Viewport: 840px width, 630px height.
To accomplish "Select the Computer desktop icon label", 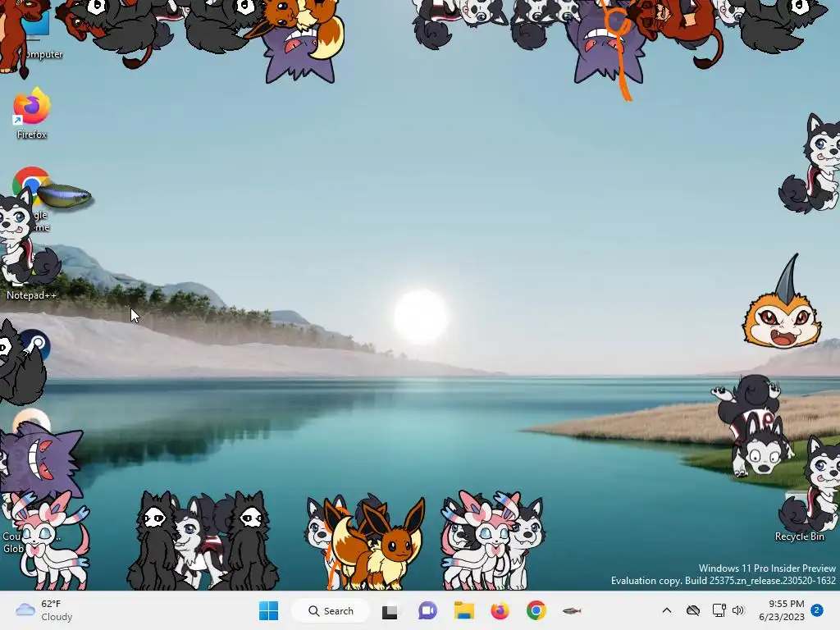I will pyautogui.click(x=43, y=54).
